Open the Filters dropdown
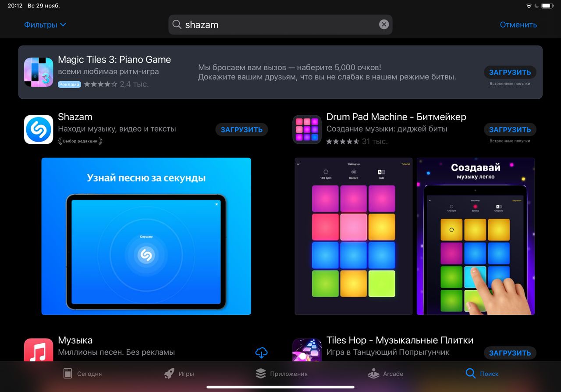 [x=45, y=25]
